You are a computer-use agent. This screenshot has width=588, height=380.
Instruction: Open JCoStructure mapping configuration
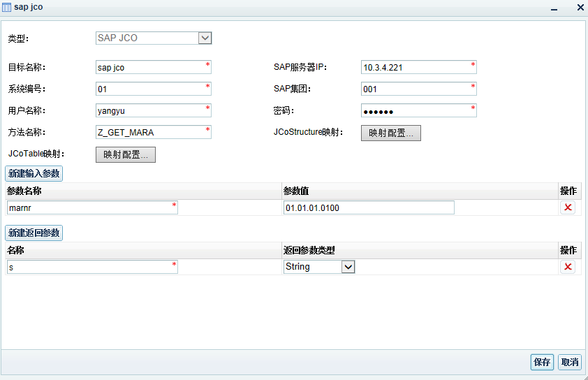click(x=390, y=133)
